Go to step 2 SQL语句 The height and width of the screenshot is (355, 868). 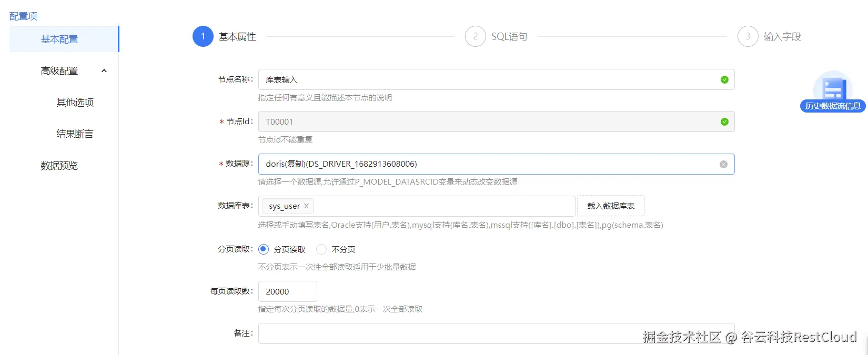(497, 36)
